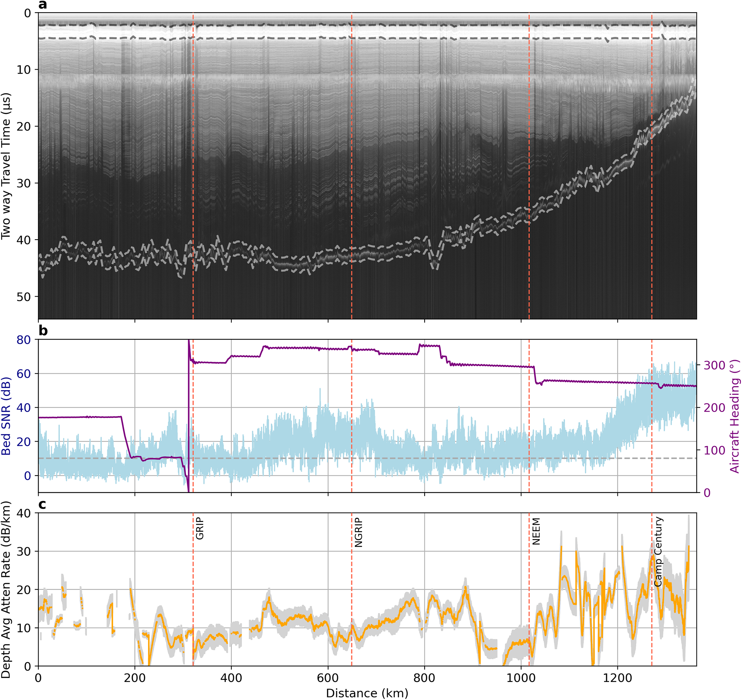
Task: Click the x-axis tick label 200
Action: point(135,677)
